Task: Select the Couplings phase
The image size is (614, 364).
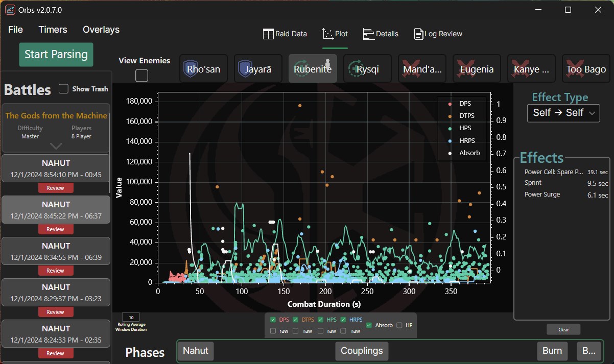Action: (362, 351)
